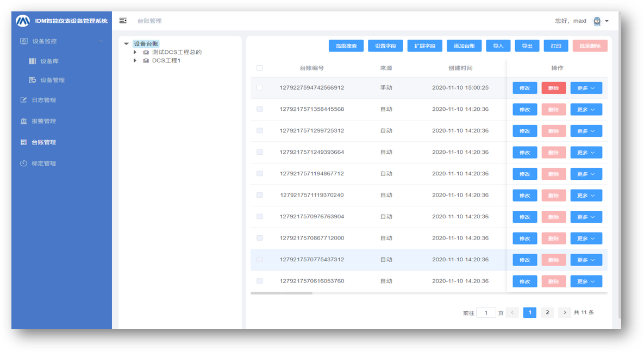Tick the select-all header checkbox
Screen dimensions: 644x352
(260, 68)
